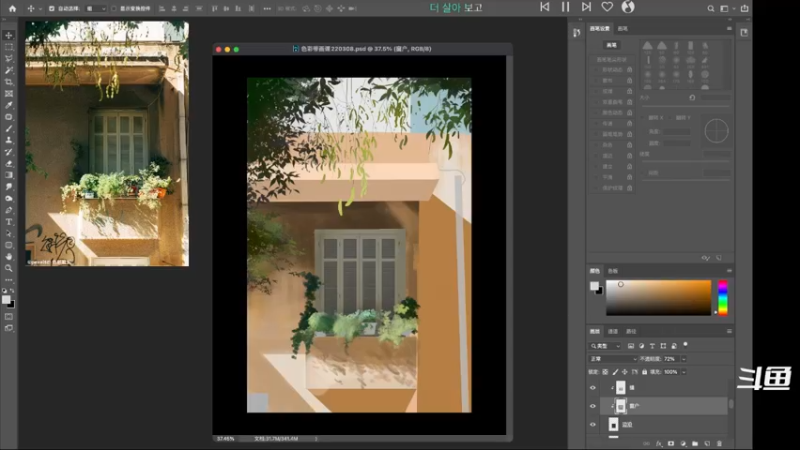Select the Spot Healing Brush tool

tap(9, 117)
